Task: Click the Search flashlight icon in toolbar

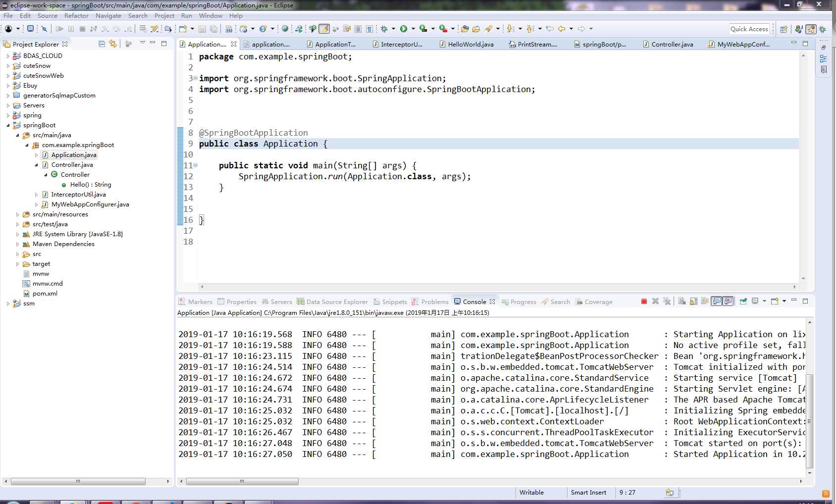Action: coord(489,29)
